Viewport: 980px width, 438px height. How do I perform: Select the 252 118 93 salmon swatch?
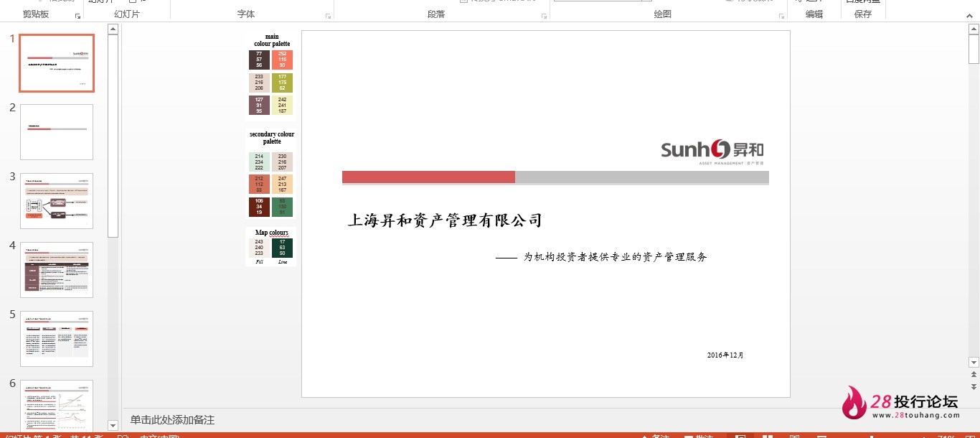pos(282,60)
